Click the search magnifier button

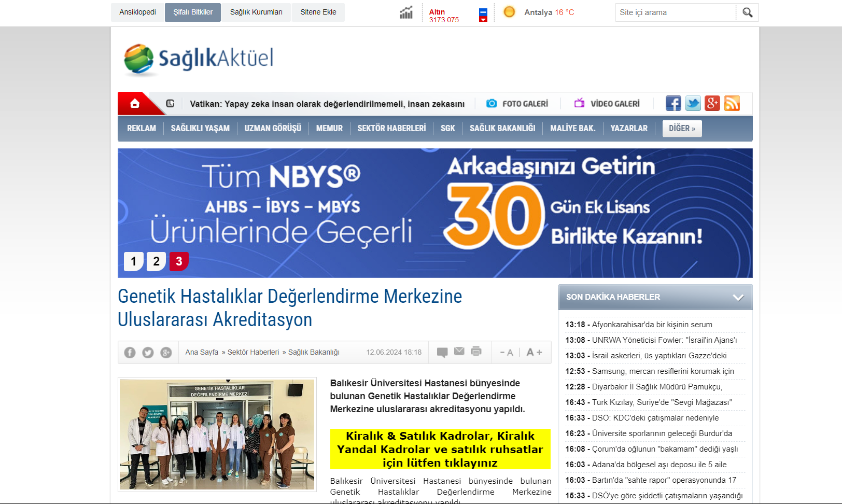pyautogui.click(x=747, y=12)
